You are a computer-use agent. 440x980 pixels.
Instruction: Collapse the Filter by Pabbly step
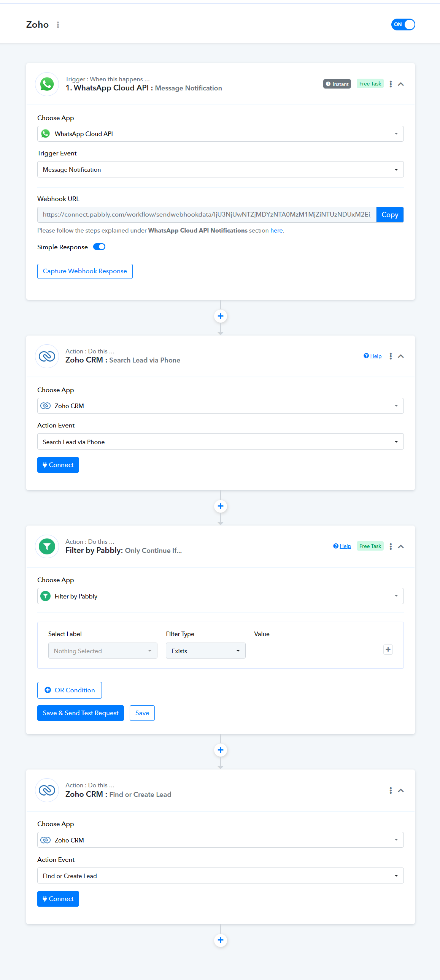coord(401,547)
